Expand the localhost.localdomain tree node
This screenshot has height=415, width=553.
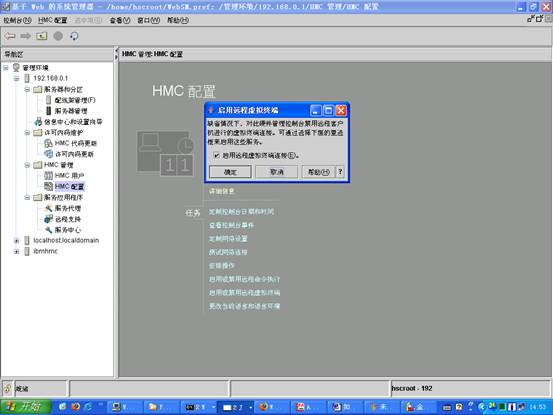(x=16, y=240)
